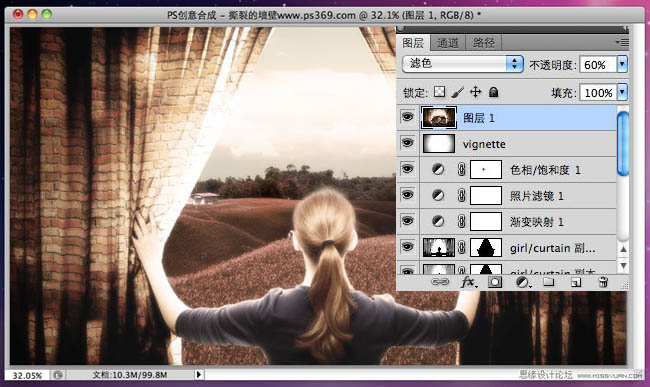Switch to the 路径 tab
Image resolution: width=650 pixels, height=387 pixels.
[484, 43]
